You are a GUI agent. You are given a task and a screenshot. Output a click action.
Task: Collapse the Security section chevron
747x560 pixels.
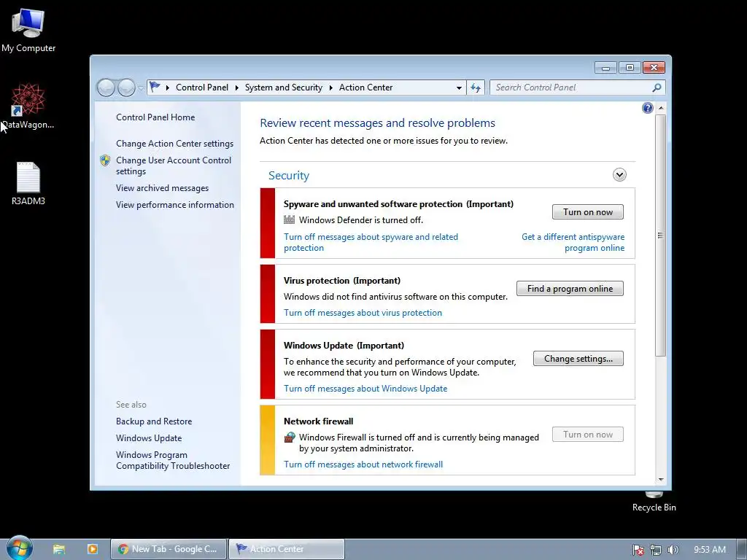pyautogui.click(x=619, y=175)
